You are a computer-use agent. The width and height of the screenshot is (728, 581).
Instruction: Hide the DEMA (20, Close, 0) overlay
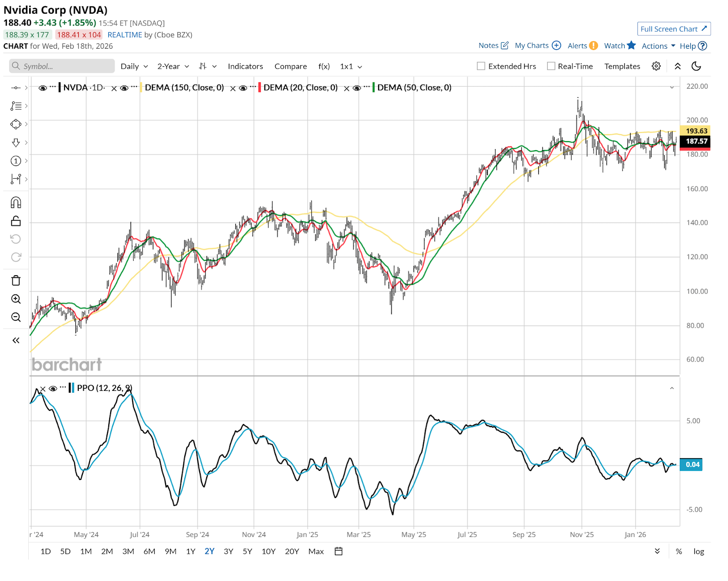243,88
